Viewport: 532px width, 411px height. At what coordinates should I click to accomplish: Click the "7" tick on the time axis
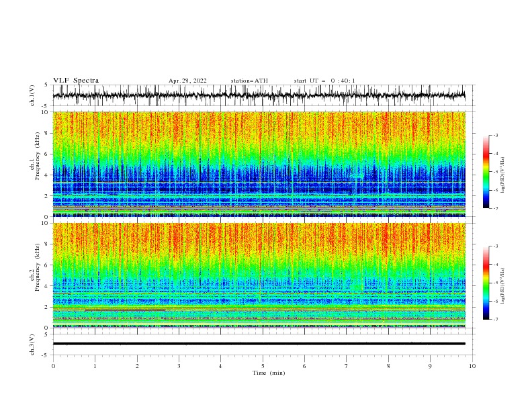point(347,366)
